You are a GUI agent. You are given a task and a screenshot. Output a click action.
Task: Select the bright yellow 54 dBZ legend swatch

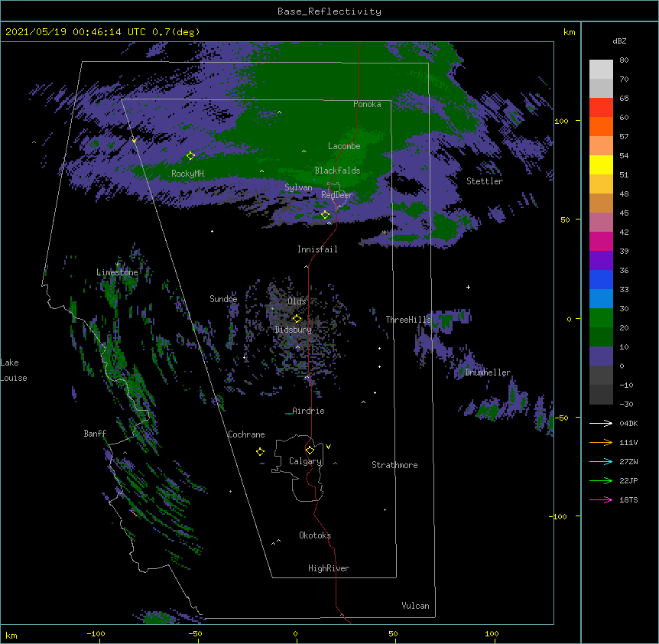click(601, 164)
